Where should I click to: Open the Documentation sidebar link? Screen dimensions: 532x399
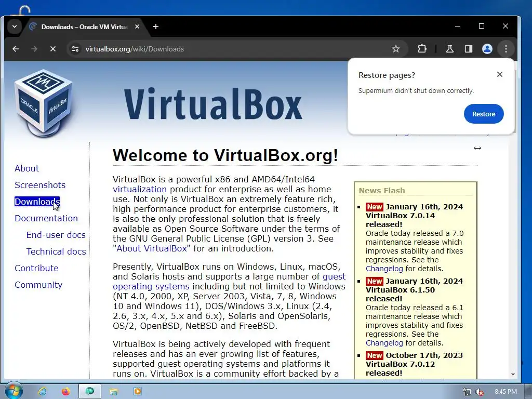(x=46, y=218)
